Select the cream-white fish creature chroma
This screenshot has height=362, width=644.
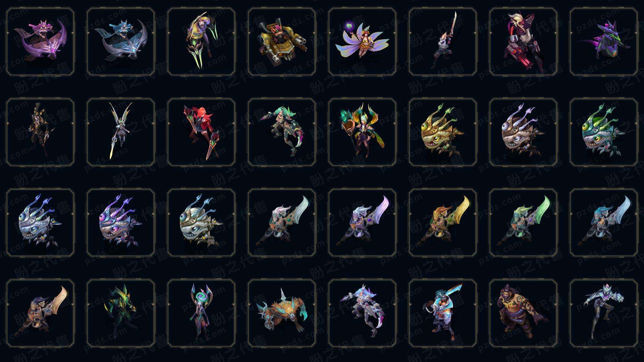(201, 223)
